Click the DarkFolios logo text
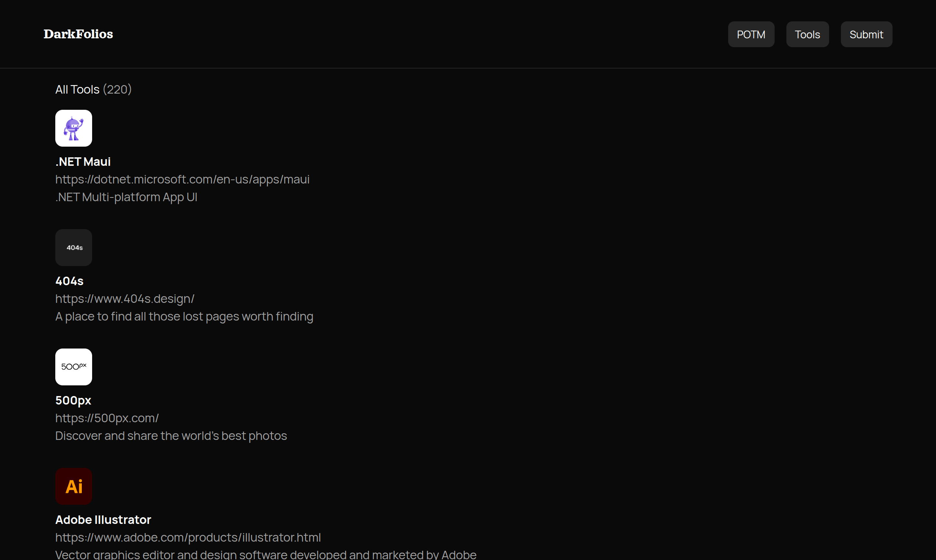This screenshot has width=936, height=560. [78, 34]
